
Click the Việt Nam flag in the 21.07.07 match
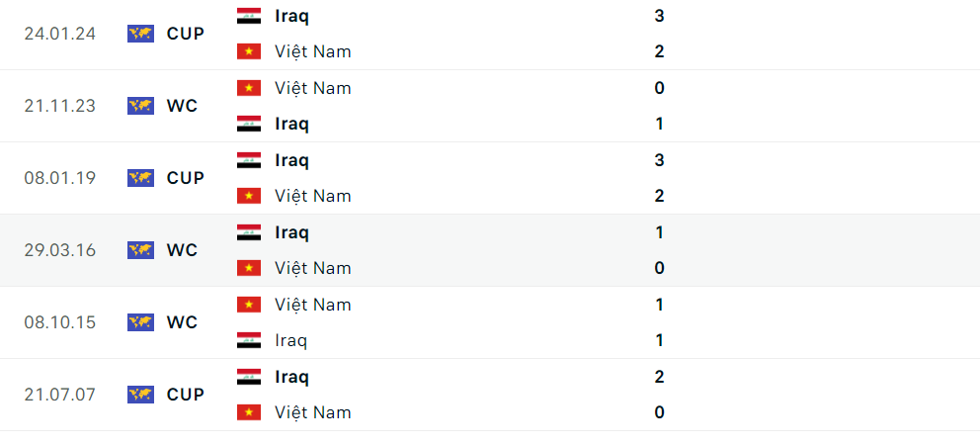[249, 412]
